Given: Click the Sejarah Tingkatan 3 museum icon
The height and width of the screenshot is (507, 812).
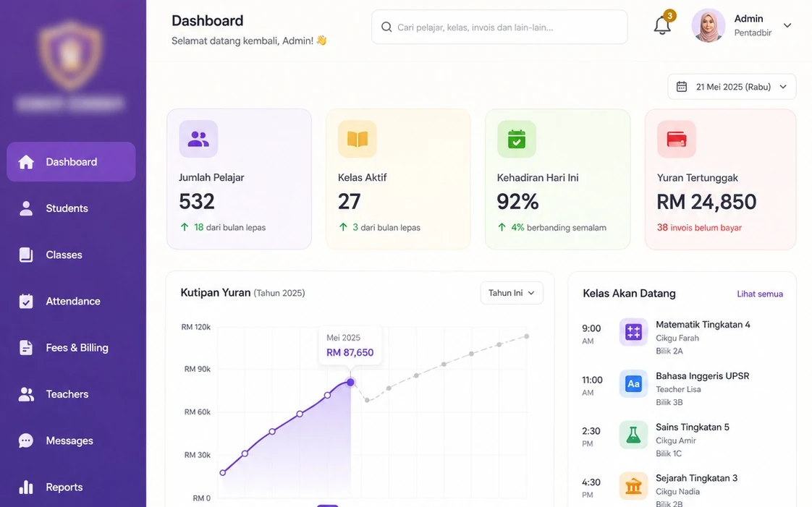Looking at the screenshot, I should (633, 486).
